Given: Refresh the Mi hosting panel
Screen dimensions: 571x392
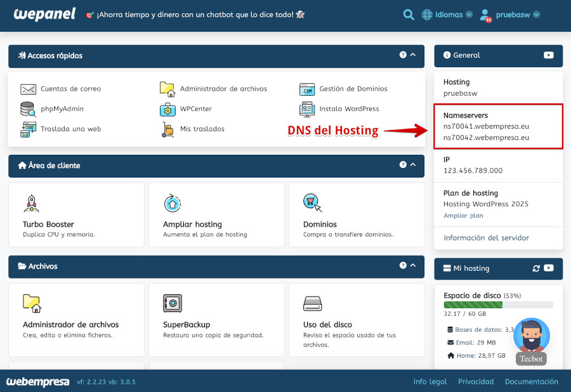Looking at the screenshot, I should 536,268.
